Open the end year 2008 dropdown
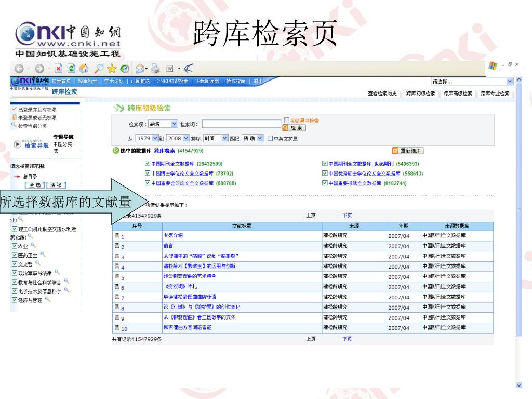The image size is (532, 399). 186,138
